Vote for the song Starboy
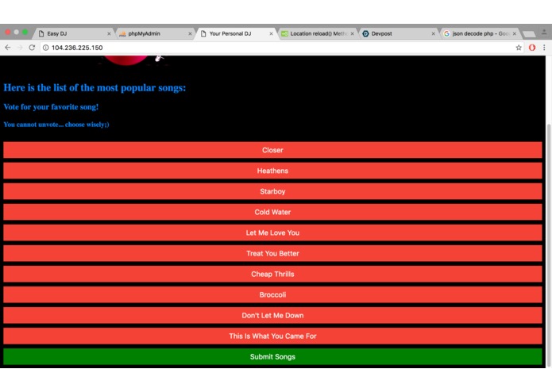552x392 pixels. (272, 191)
